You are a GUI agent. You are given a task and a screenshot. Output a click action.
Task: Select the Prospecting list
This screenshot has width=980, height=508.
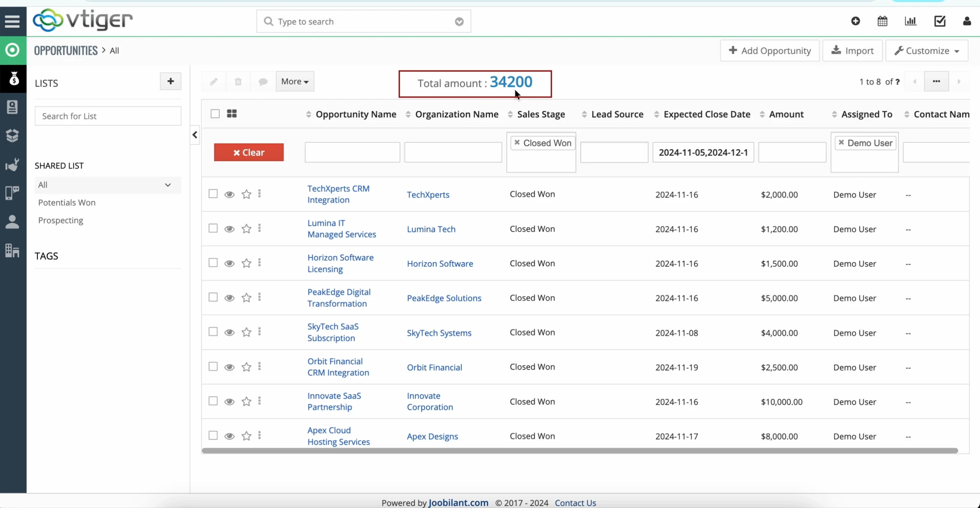point(60,220)
